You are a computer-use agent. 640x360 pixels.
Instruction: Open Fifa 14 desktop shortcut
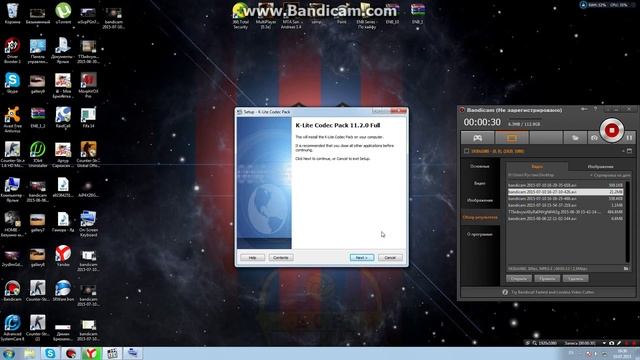click(x=88, y=118)
